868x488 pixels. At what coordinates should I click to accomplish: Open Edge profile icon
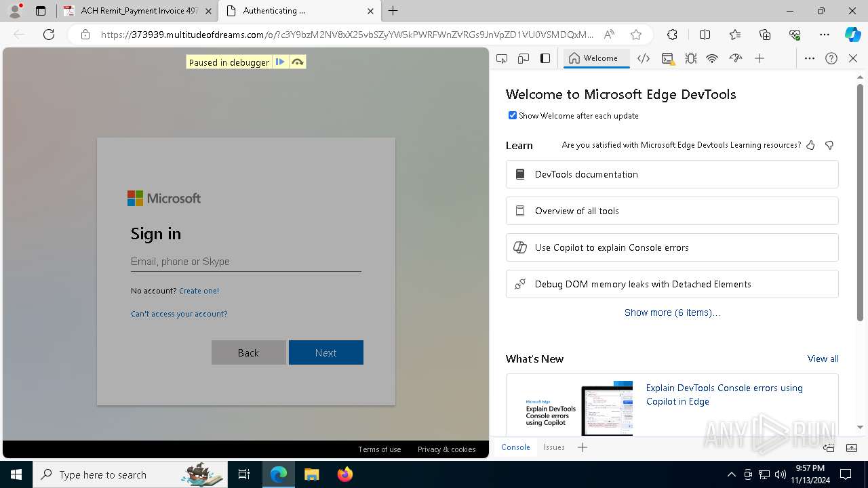15,11
